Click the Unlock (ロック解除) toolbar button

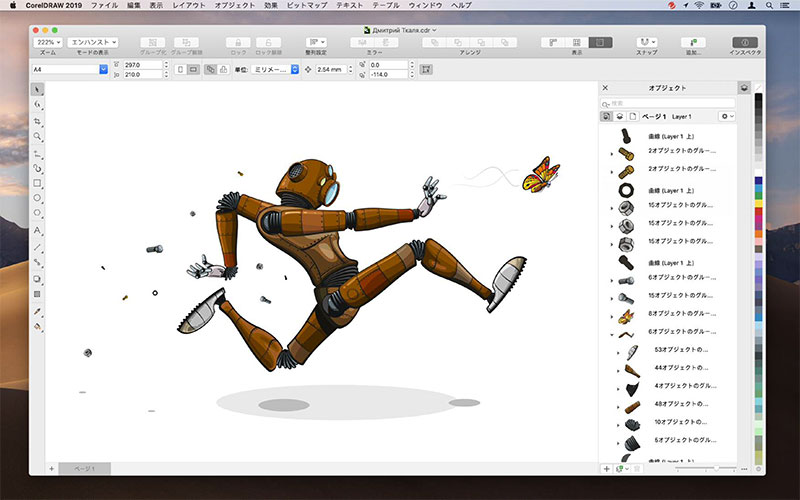tap(268, 42)
